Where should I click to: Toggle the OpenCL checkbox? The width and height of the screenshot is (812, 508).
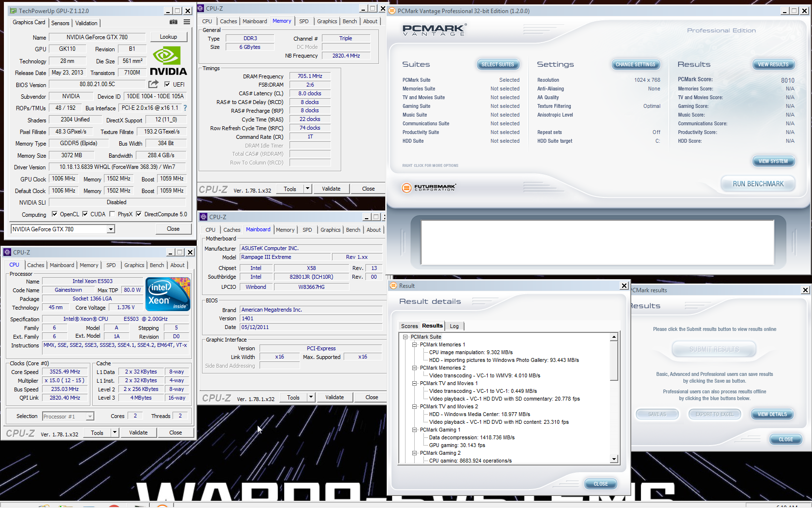[x=55, y=214]
